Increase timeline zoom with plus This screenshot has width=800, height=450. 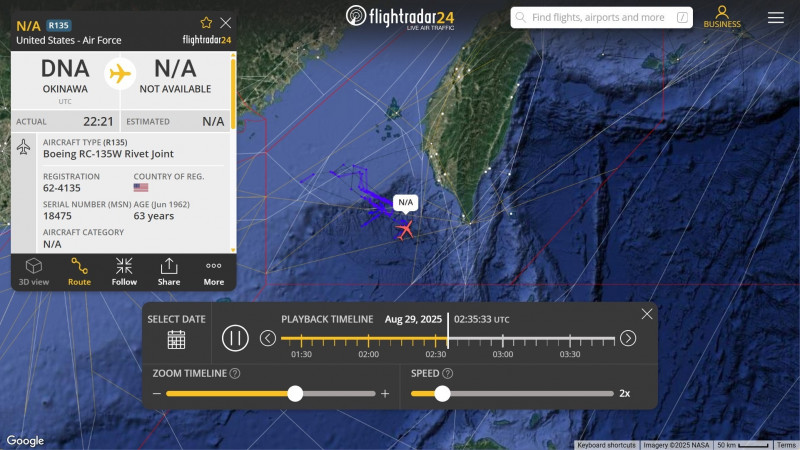point(385,393)
